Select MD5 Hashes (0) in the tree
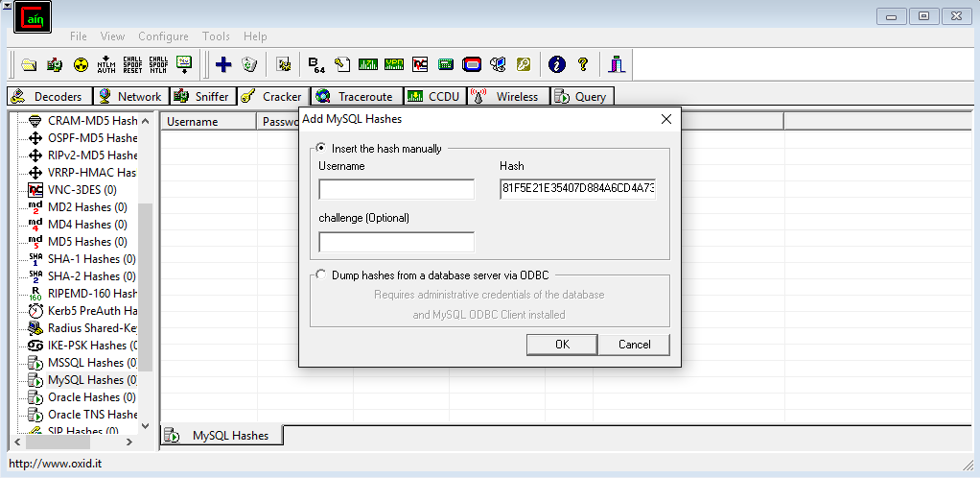 click(x=87, y=242)
